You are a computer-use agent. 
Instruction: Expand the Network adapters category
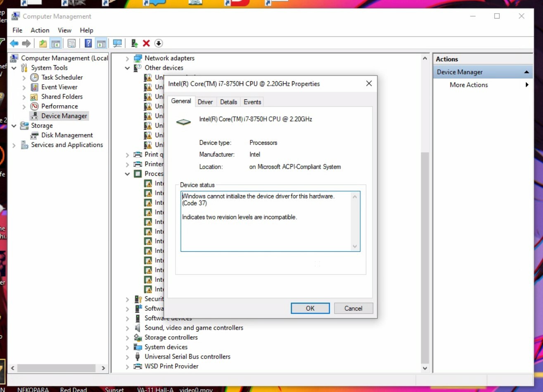pyautogui.click(x=127, y=58)
